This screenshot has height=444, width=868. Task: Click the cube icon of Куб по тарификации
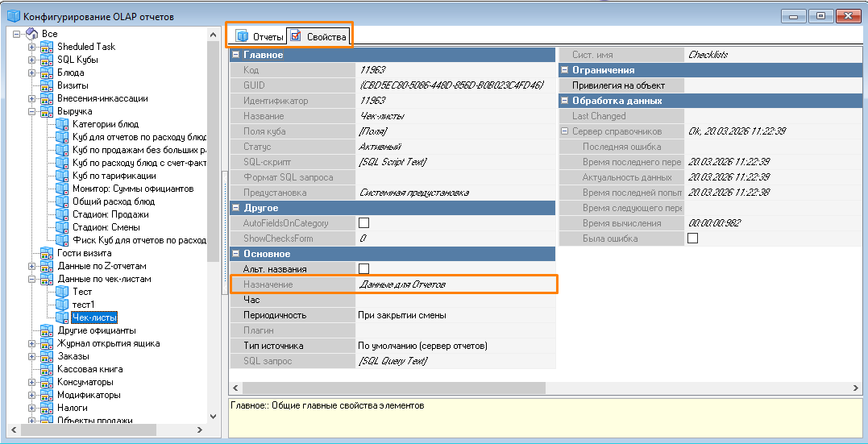[63, 176]
